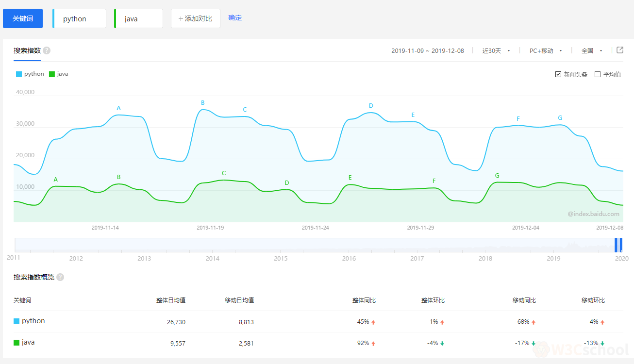Open the chart export icon at top right

[619, 50]
